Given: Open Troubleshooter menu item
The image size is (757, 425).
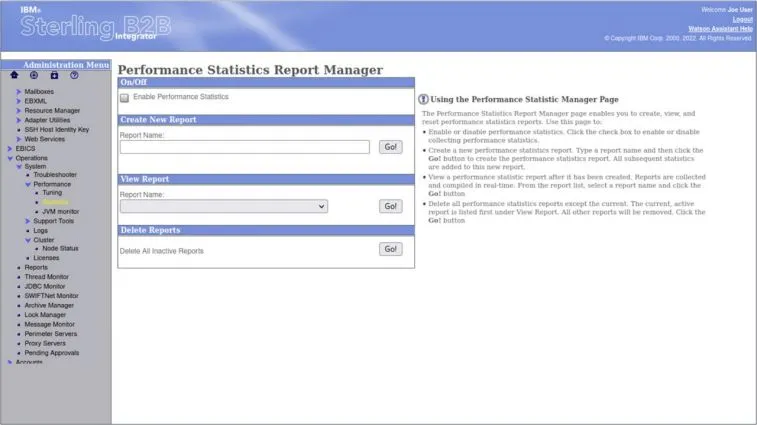Looking at the screenshot, I should tap(55, 175).
